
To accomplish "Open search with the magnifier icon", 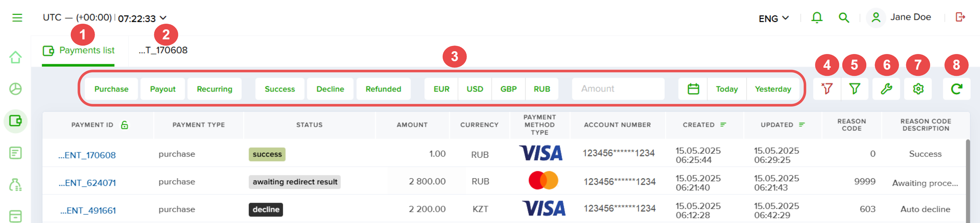I will [x=844, y=17].
